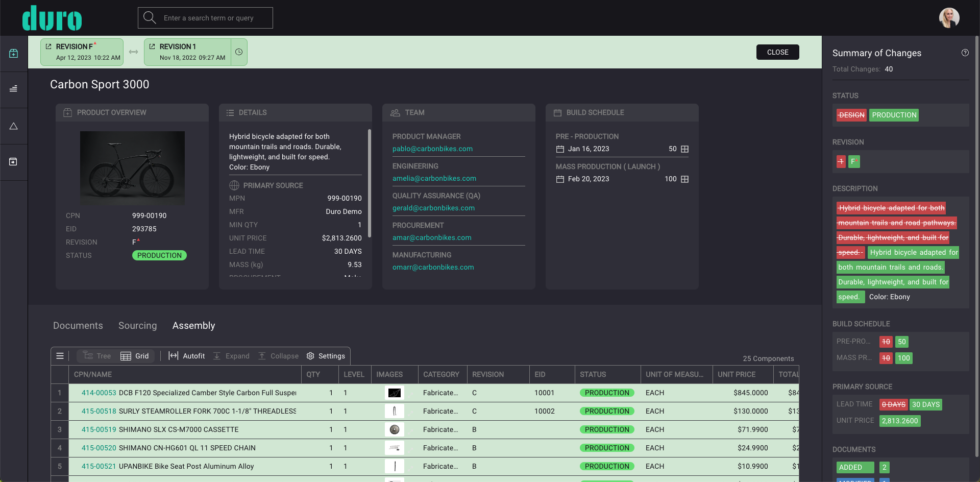Switch assembly view to Tree

(97, 356)
